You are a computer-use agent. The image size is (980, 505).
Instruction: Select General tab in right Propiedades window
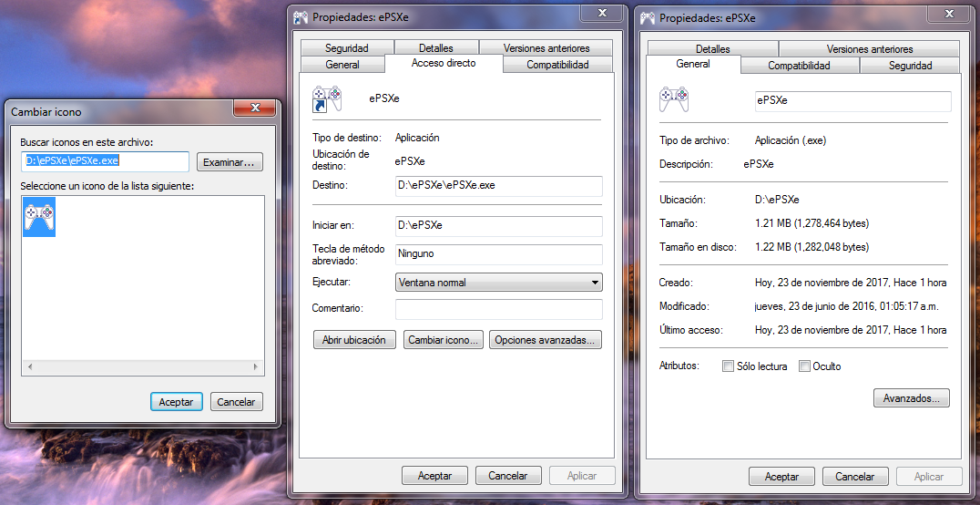point(693,64)
